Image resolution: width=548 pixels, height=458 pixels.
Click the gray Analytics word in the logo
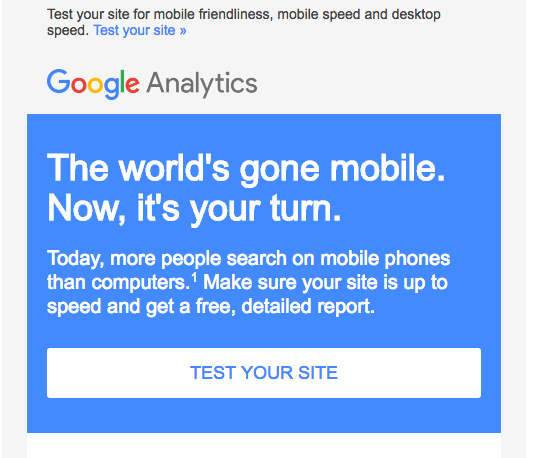[x=202, y=84]
